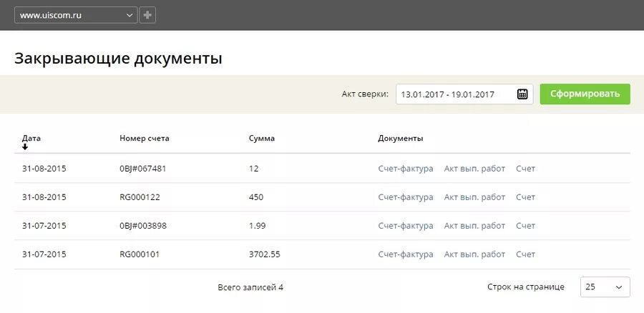Click the date in the RG000101 row
The height and width of the screenshot is (313, 644).
(x=44, y=254)
